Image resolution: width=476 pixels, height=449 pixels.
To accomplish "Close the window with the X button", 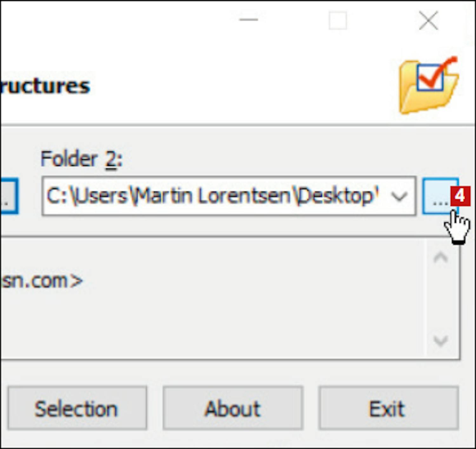I will pos(428,21).
